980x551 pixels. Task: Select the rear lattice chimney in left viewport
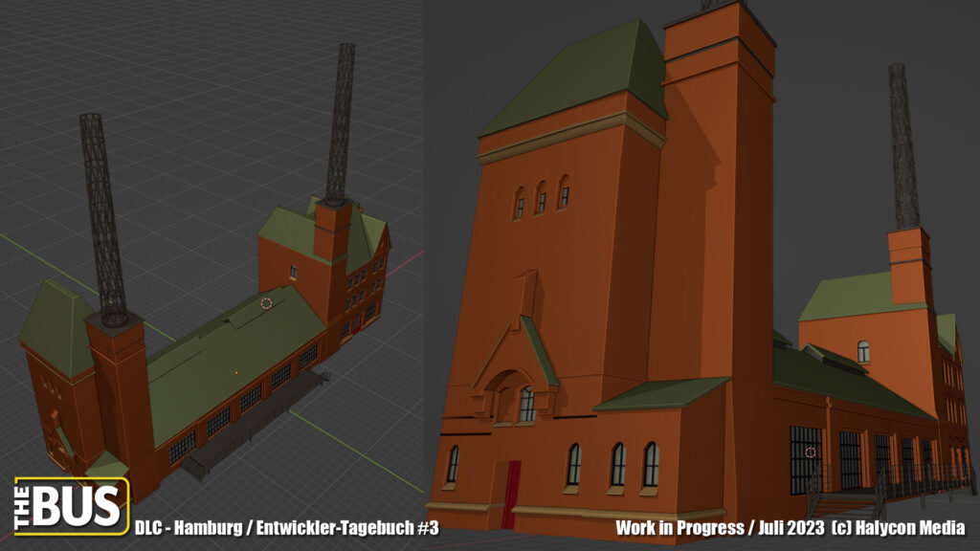(340, 122)
